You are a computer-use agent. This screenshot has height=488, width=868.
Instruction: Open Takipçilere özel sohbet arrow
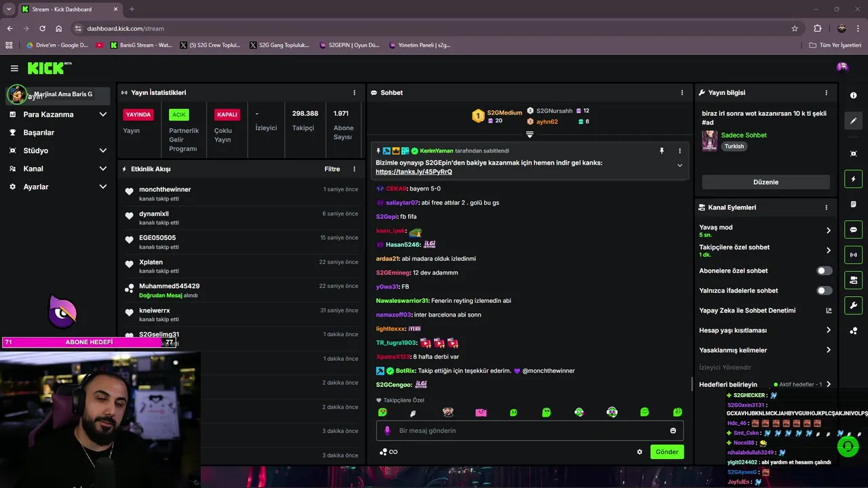pos(828,251)
